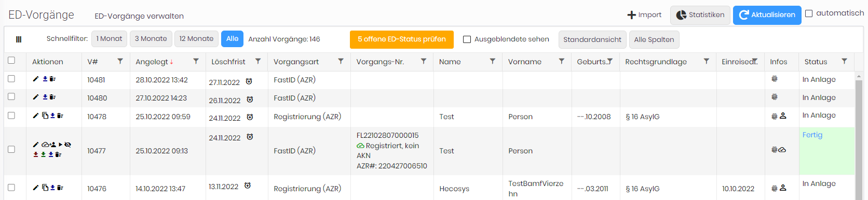Open the column chooser bars icon
Viewport: 868px width, 200px height.
[19, 39]
